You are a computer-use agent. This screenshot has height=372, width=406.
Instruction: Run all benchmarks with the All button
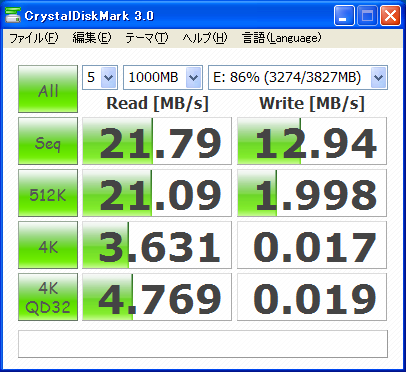(x=48, y=89)
